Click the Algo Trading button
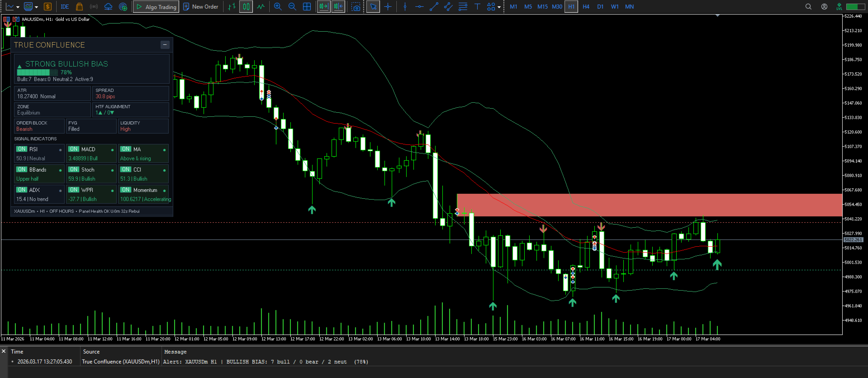The width and height of the screenshot is (868, 378). click(x=156, y=7)
